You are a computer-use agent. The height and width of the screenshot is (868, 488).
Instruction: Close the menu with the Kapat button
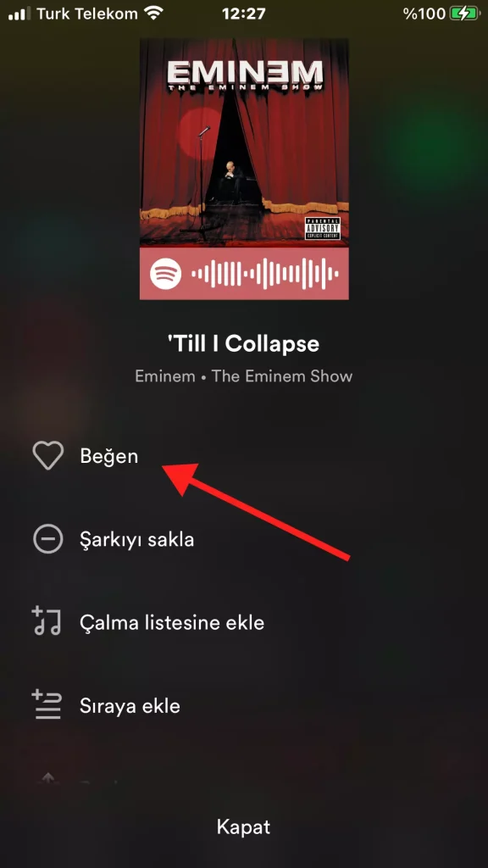click(243, 827)
